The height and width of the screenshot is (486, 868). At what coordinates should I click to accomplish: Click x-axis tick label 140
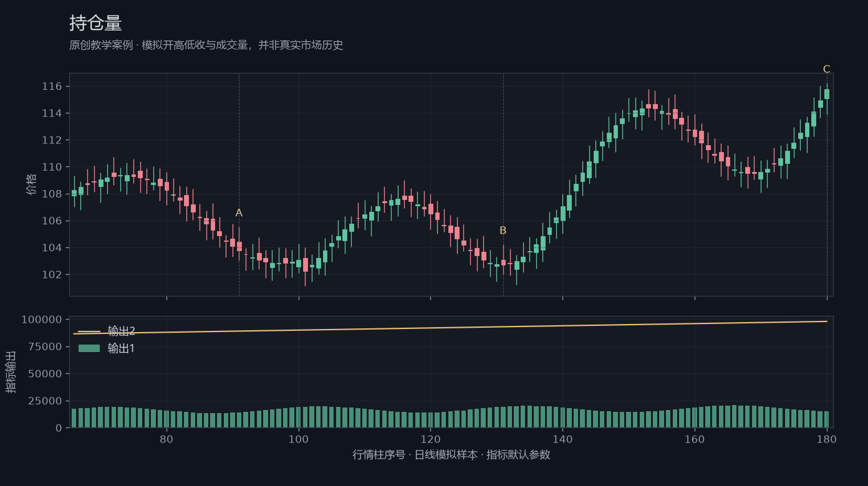pyautogui.click(x=562, y=439)
